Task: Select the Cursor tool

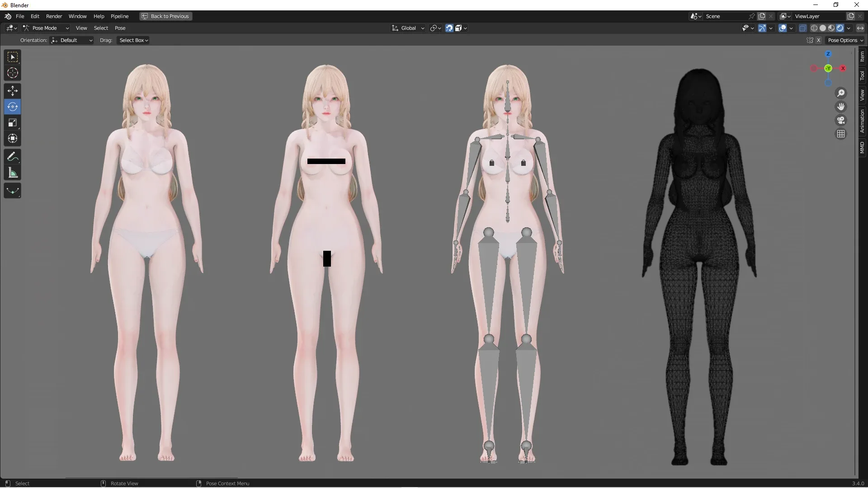Action: pos(13,73)
